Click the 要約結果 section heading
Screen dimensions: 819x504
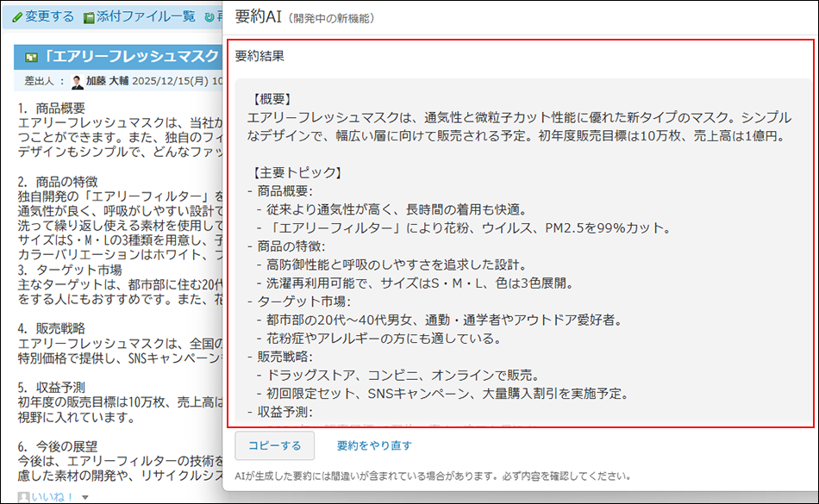[249, 56]
